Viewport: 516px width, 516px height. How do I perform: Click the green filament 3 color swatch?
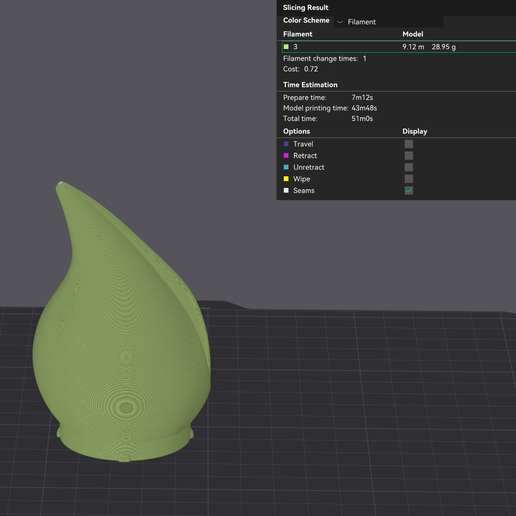286,47
